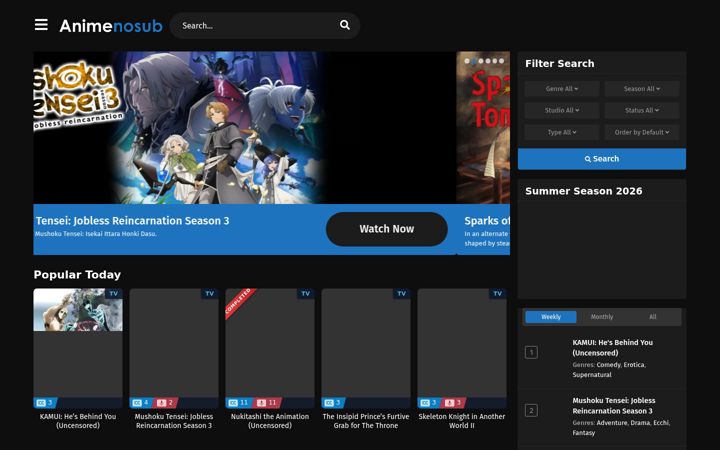This screenshot has height=450, width=720.
Task: Click subtitle count 11 badge on Nukitashi card
Action: tap(239, 403)
